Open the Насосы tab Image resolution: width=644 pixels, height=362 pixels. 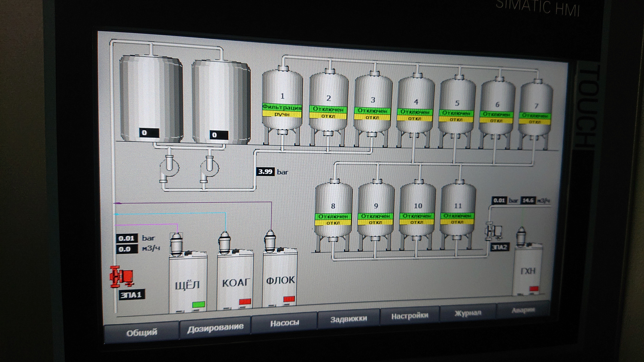tap(284, 323)
